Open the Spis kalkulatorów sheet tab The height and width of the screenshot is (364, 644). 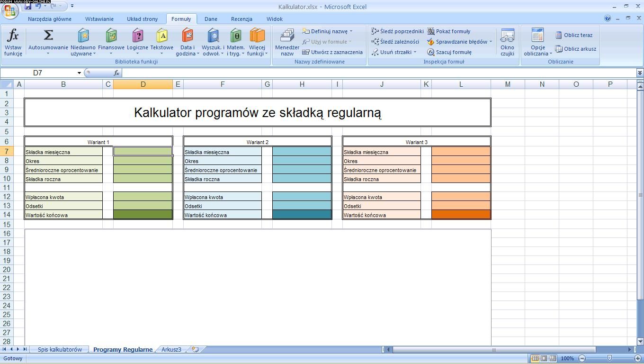[60, 350]
